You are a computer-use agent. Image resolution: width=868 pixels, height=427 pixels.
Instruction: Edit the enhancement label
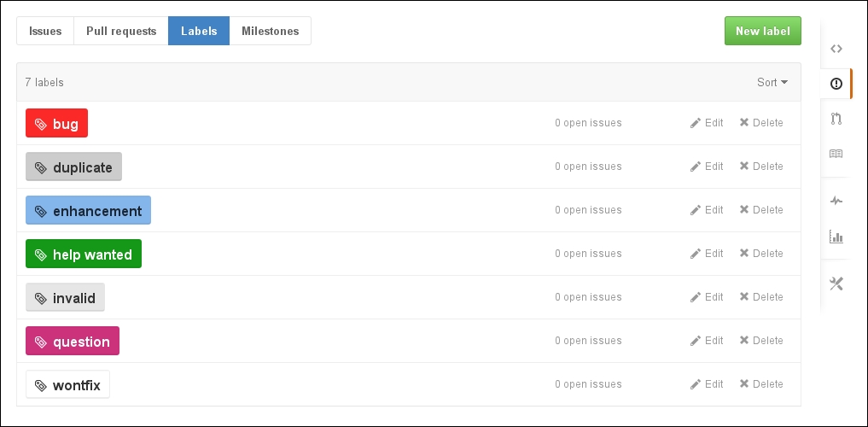pos(707,210)
